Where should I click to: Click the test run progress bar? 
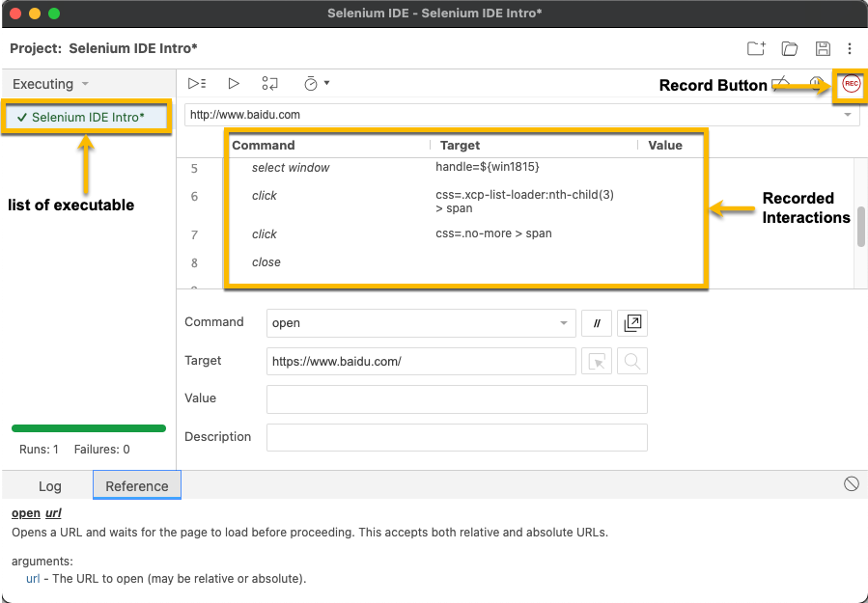(89, 428)
